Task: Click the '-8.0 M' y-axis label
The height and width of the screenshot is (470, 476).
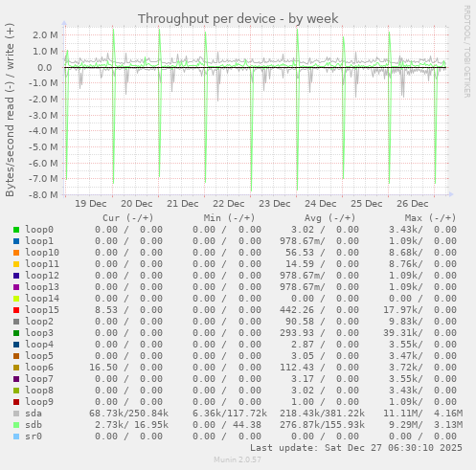Action: tap(43, 194)
